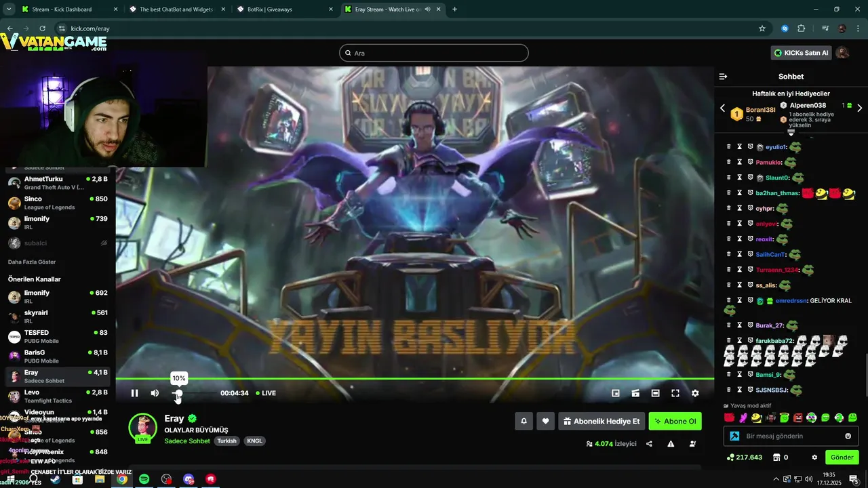
Task: Go to previous weekly gifter
Action: coord(722,108)
